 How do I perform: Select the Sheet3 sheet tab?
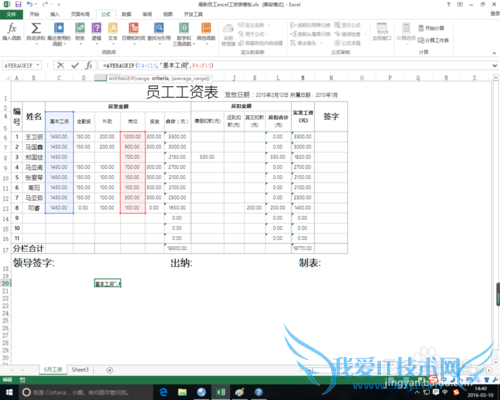point(80,370)
